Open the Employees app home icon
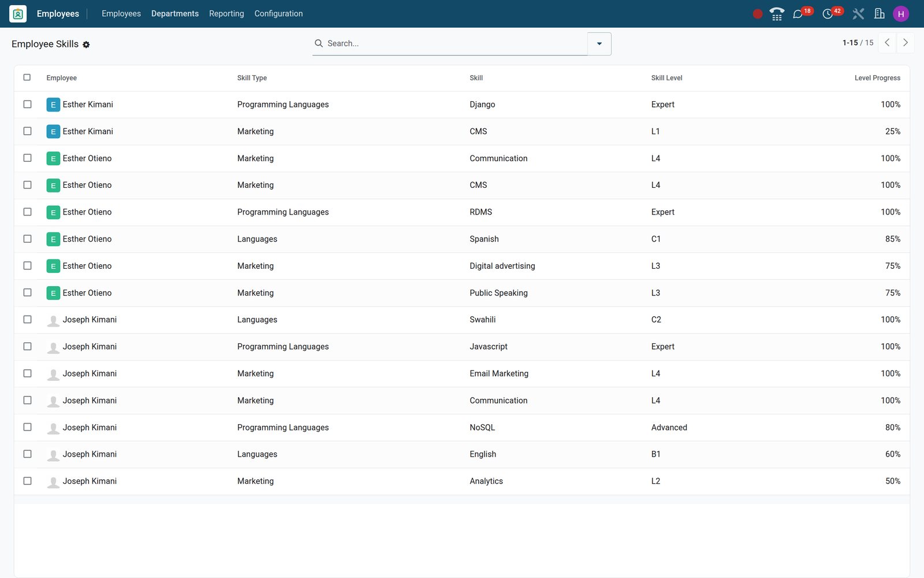The width and height of the screenshot is (924, 578). (x=18, y=14)
